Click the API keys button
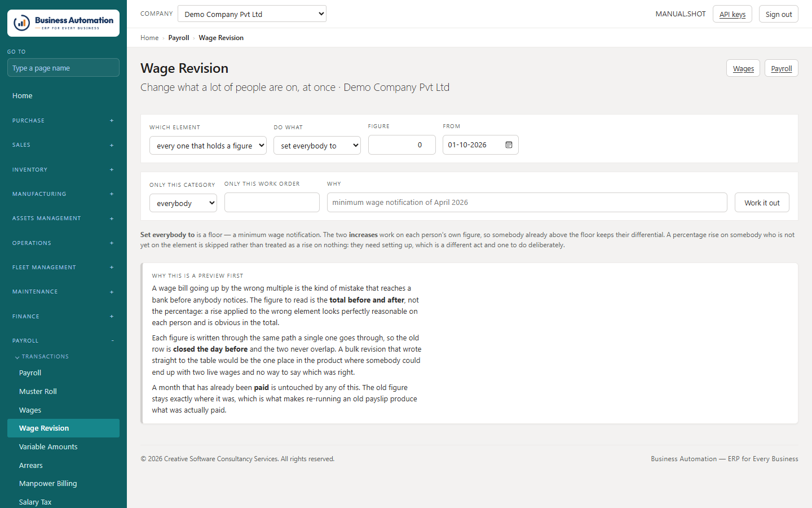This screenshot has width=812, height=508. click(x=732, y=14)
